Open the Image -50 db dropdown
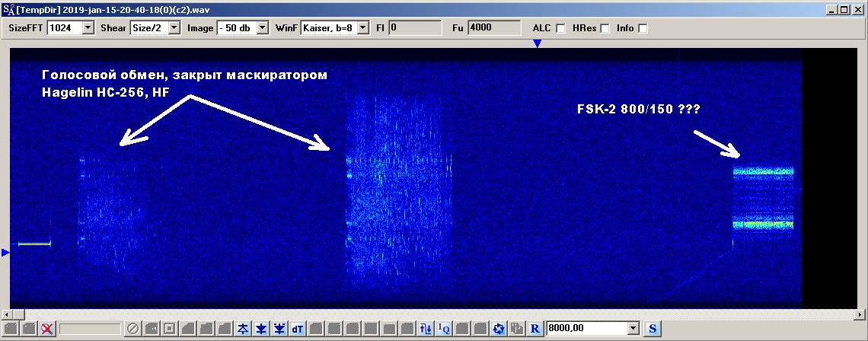 (x=263, y=27)
